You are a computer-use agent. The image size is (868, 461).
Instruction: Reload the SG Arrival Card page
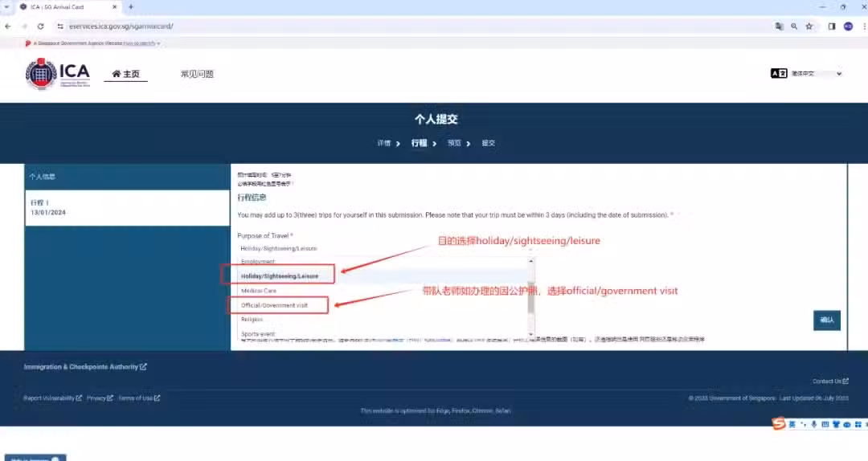tap(40, 26)
